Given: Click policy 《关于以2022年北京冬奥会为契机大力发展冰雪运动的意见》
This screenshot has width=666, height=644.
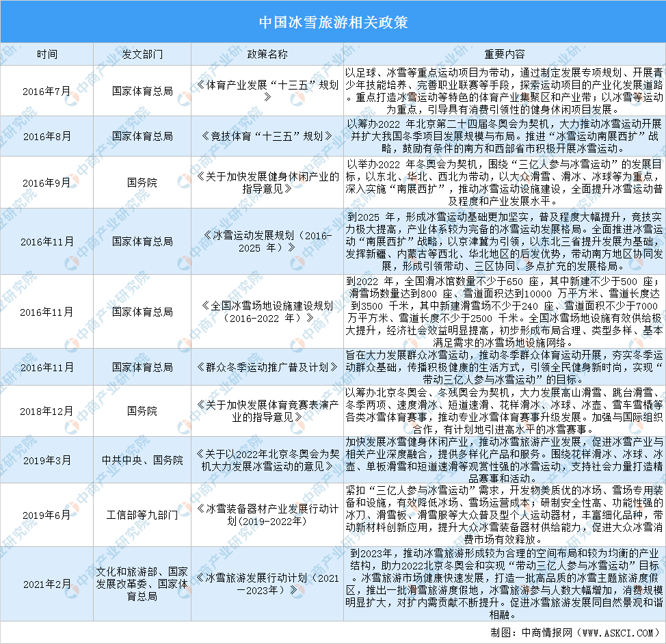Looking at the screenshot, I should (x=267, y=460).
